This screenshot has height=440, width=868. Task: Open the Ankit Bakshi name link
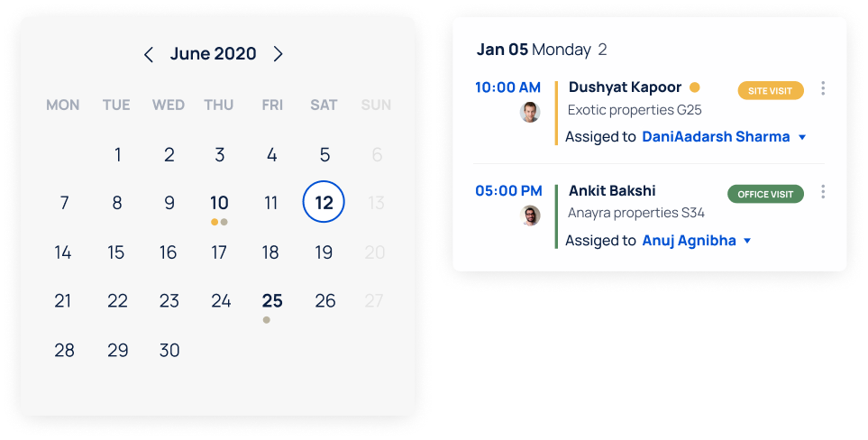[x=612, y=191]
